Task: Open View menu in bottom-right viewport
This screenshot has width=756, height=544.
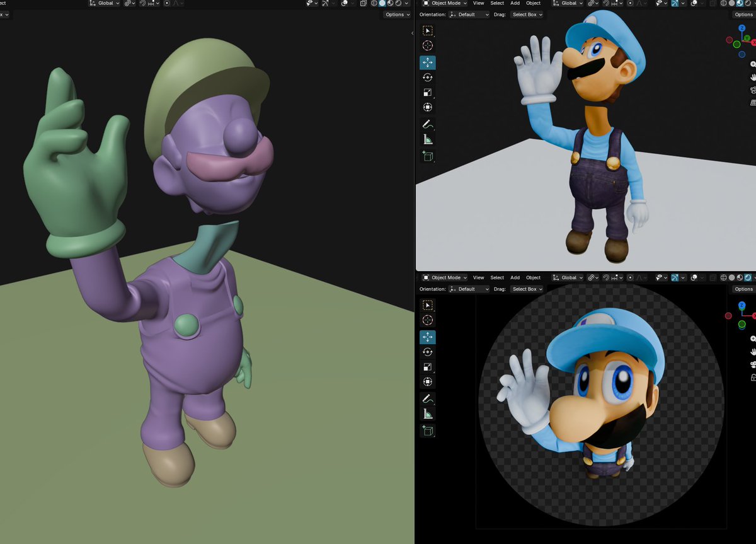Action: pyautogui.click(x=478, y=277)
